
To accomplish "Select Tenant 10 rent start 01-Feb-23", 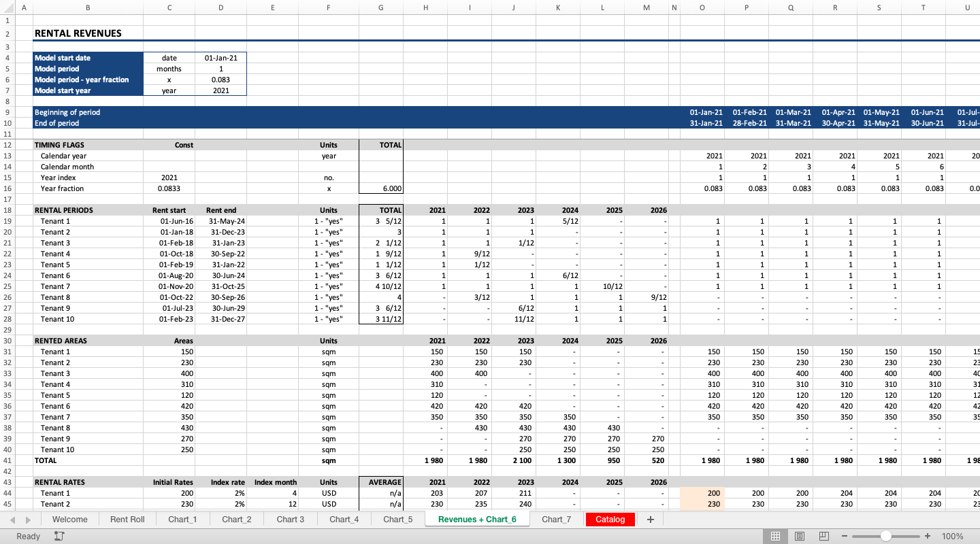I will pos(169,319).
